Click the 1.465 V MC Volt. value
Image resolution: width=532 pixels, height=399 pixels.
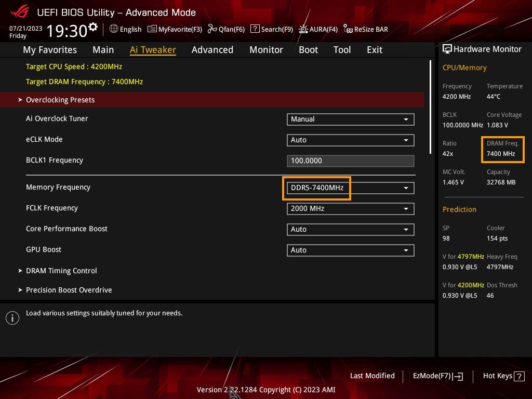coord(453,182)
